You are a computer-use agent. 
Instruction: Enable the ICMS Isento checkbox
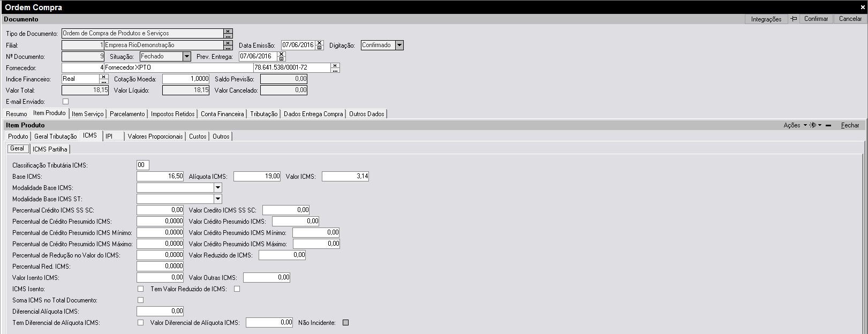tap(141, 289)
